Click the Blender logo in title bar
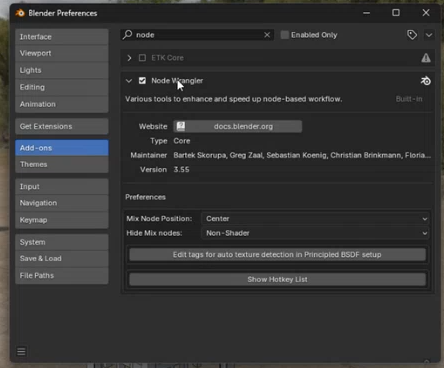The width and height of the screenshot is (444, 368). [x=20, y=13]
